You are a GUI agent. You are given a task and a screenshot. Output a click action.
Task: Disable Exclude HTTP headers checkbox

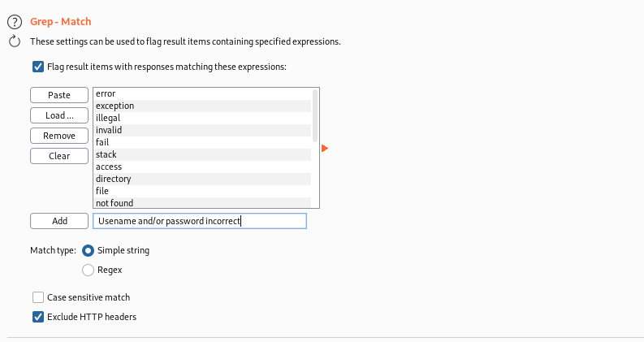click(38, 317)
